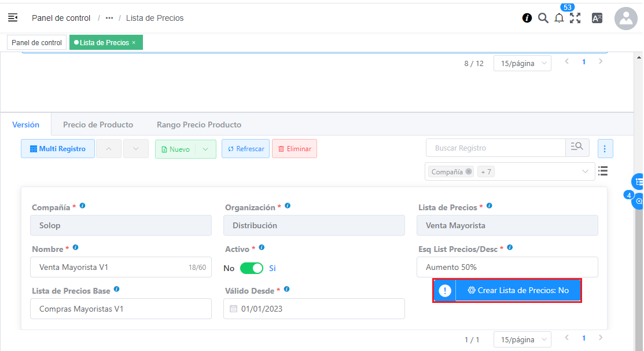Close the Lista de Precios tag

pos(134,42)
